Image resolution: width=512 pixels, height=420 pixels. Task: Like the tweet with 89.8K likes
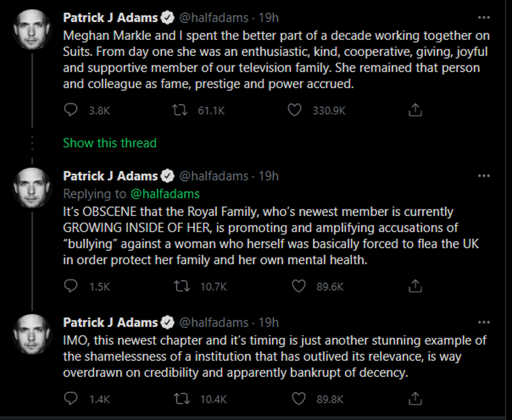pos(298,399)
